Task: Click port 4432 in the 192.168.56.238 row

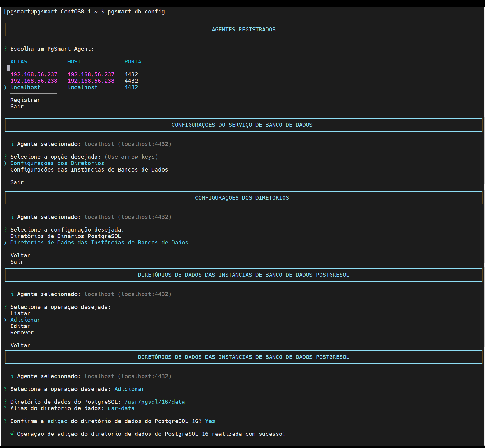Action: [x=131, y=81]
